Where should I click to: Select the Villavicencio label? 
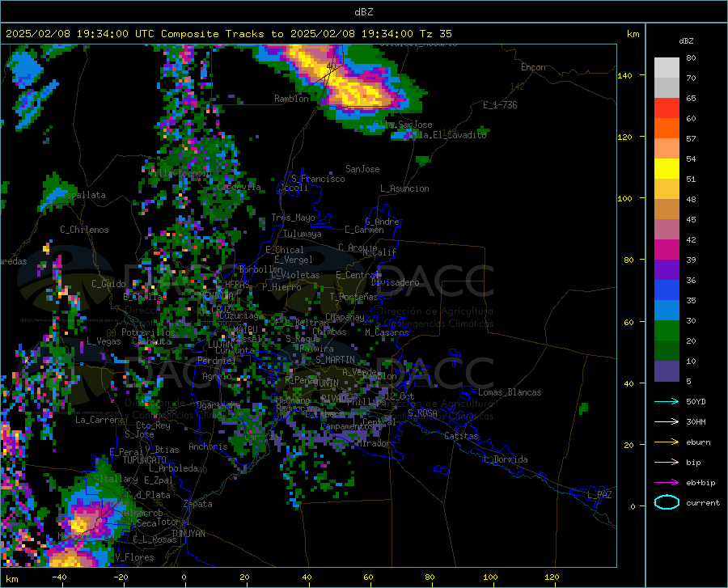point(180,173)
